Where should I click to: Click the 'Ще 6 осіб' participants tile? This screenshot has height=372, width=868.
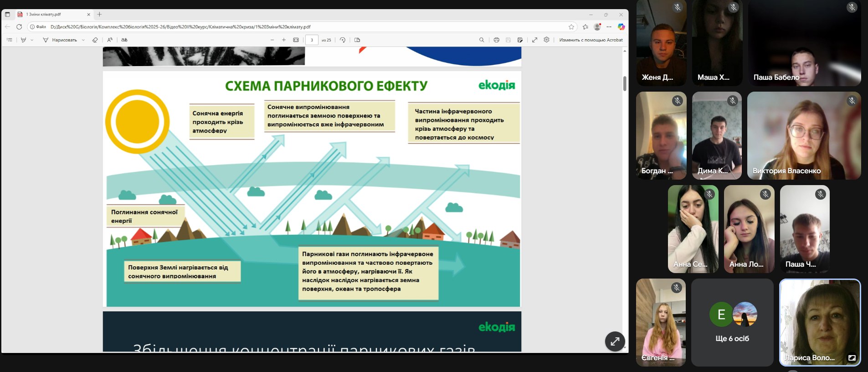pos(732,322)
